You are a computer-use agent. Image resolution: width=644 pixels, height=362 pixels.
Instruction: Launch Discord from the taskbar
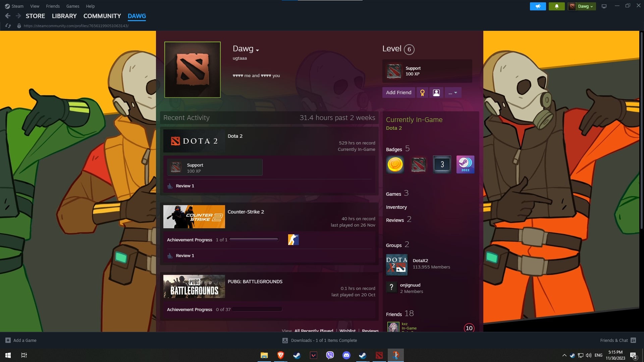[x=346, y=355]
